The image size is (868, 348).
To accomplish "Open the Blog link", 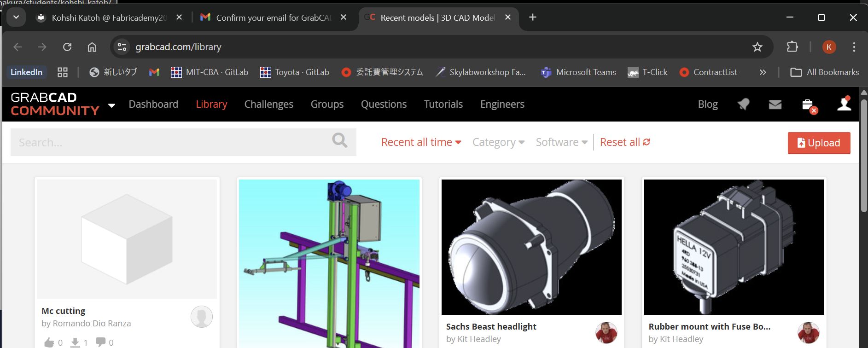I will pyautogui.click(x=708, y=104).
